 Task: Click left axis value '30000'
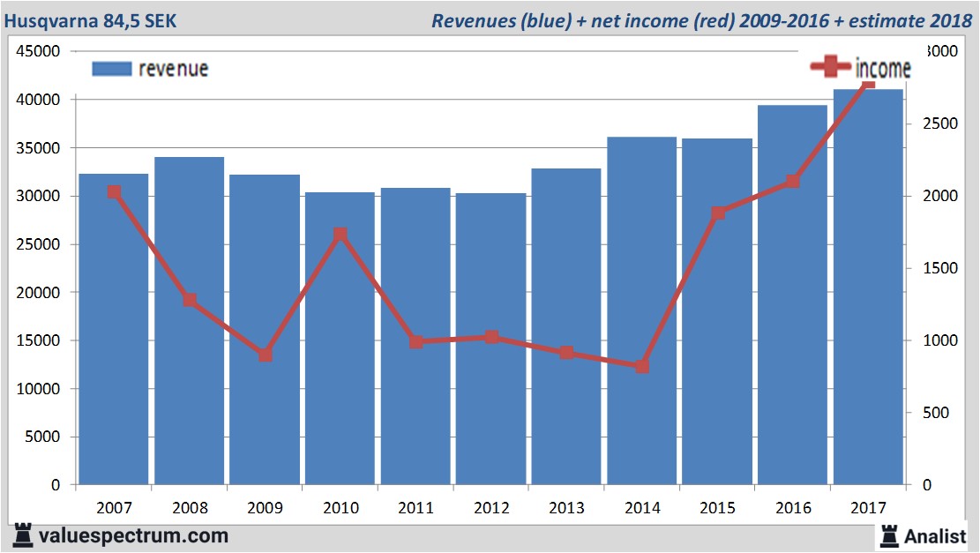click(x=38, y=196)
